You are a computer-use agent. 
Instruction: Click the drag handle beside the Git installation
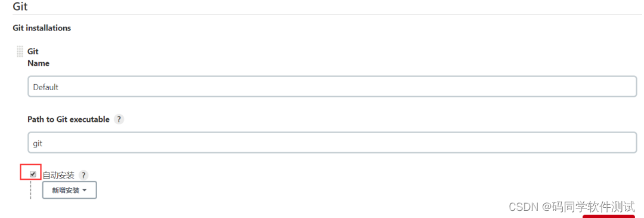20,51
